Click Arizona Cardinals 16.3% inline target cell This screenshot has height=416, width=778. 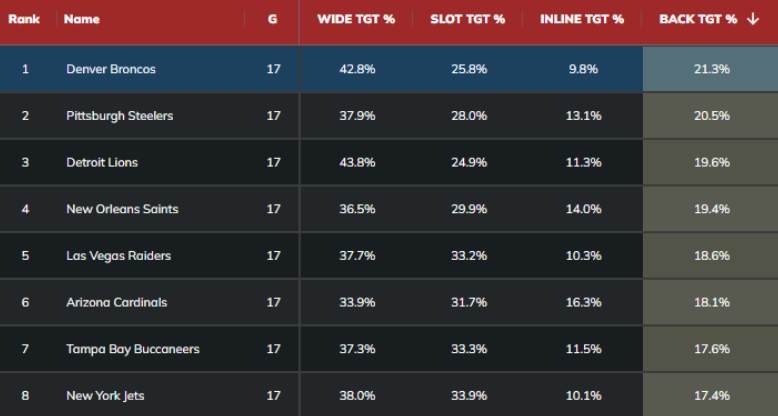tap(583, 302)
